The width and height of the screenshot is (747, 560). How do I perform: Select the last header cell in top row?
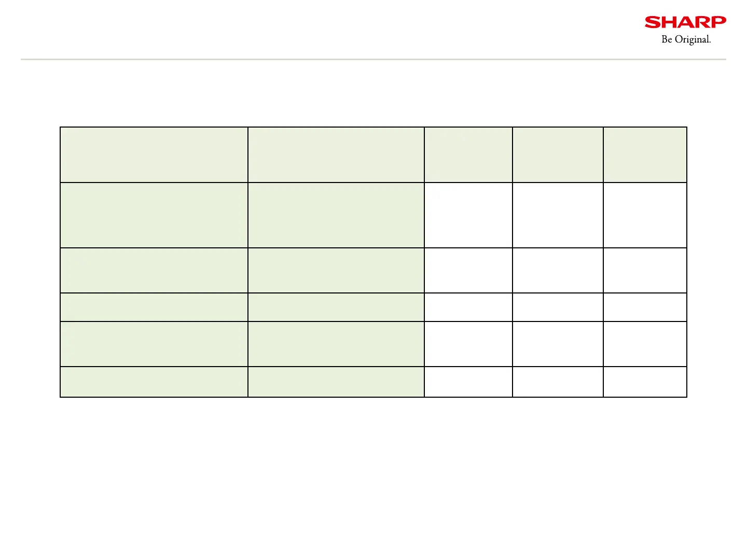point(645,155)
